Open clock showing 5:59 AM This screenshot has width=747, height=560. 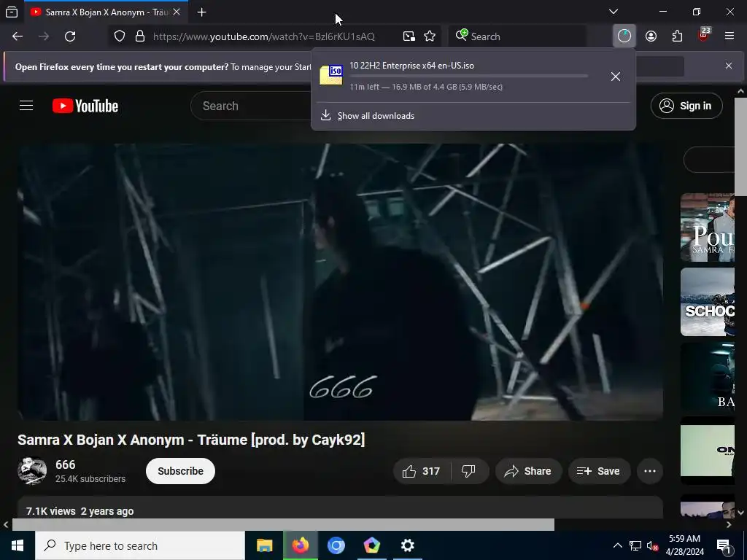(684, 545)
